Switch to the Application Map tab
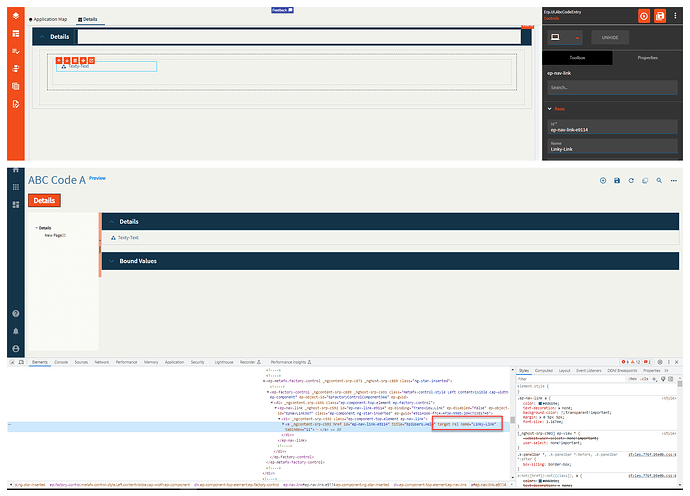 (x=48, y=19)
